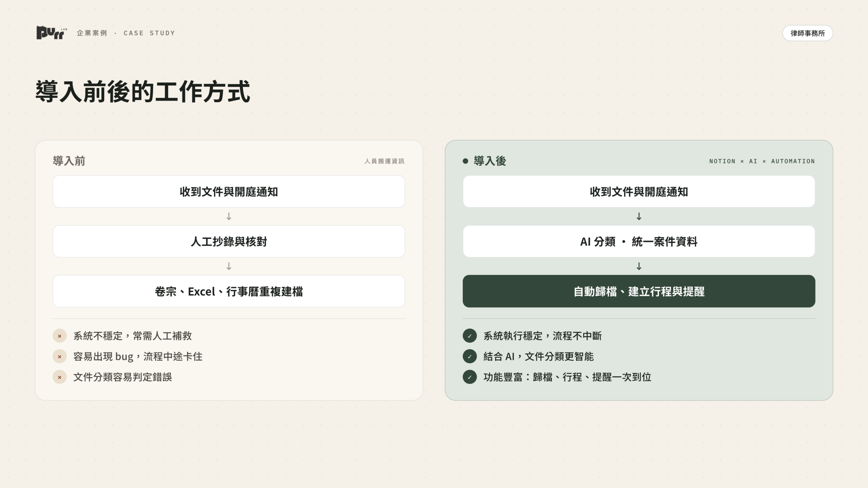Viewport: 868px width, 488px height.
Task: Click the text 文件分類容易判定錯誤
Action: 123,377
